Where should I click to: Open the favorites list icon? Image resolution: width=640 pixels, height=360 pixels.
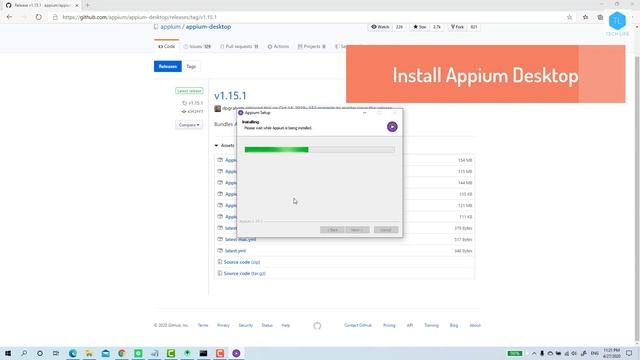(585, 17)
